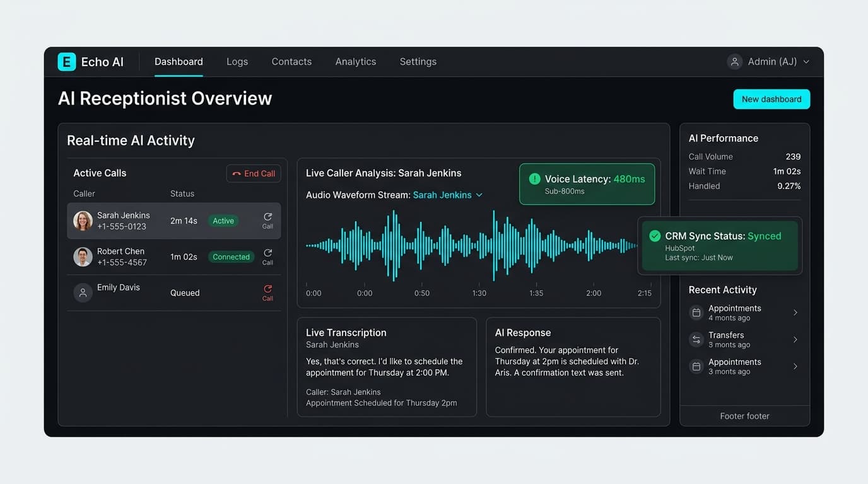Click the 2:00 timeline label under the waveform

[594, 293]
